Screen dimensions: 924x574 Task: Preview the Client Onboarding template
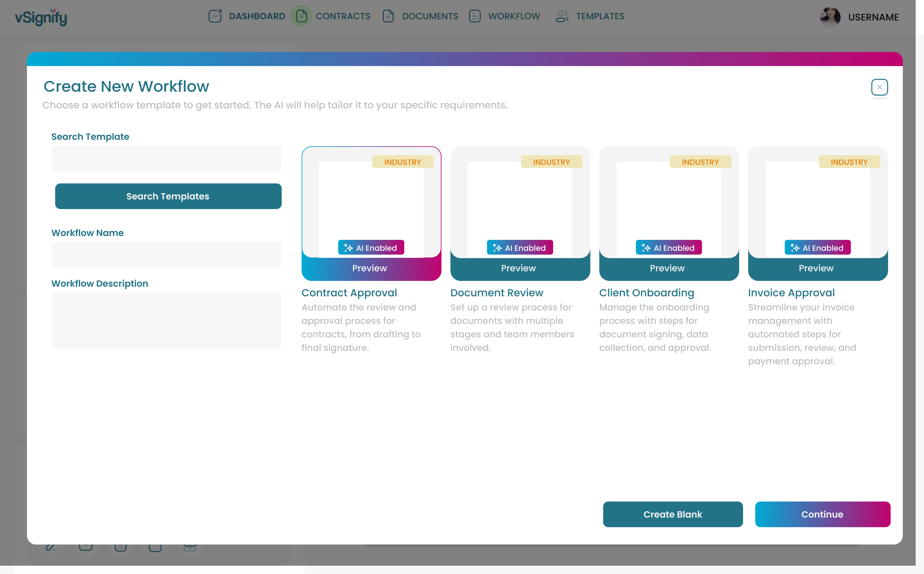point(667,268)
